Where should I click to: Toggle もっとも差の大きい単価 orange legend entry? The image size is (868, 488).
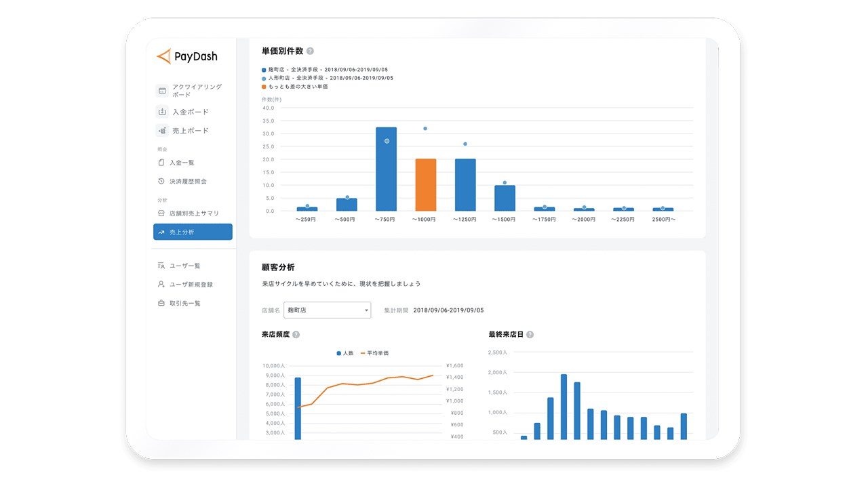point(294,87)
